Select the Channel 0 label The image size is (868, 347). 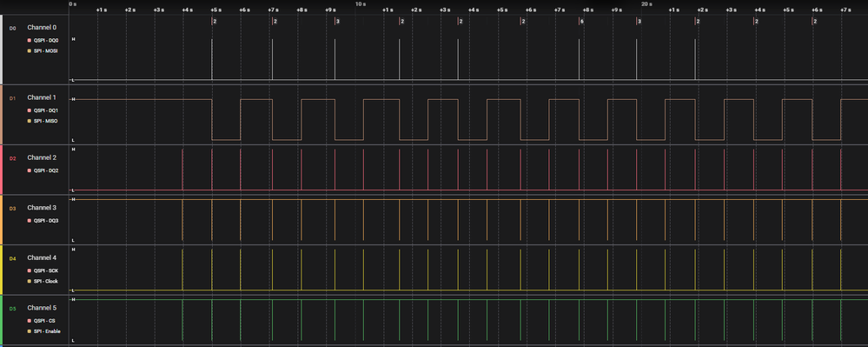click(x=42, y=27)
